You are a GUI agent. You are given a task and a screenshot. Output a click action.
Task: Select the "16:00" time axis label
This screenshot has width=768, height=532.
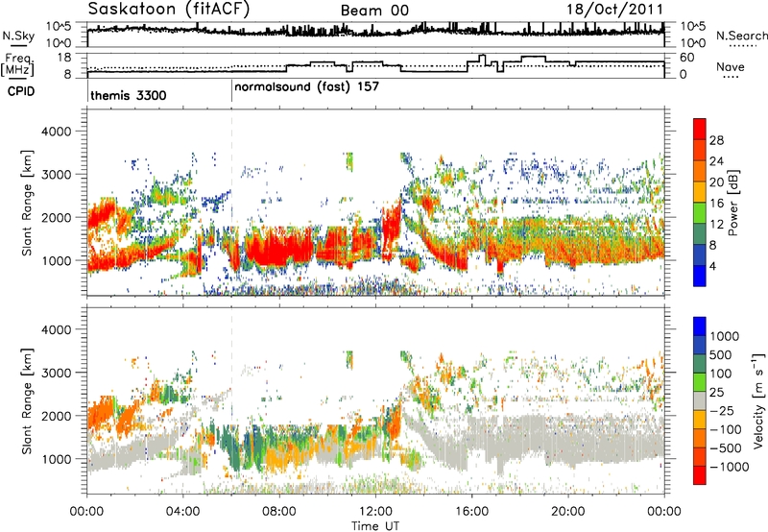(471, 512)
